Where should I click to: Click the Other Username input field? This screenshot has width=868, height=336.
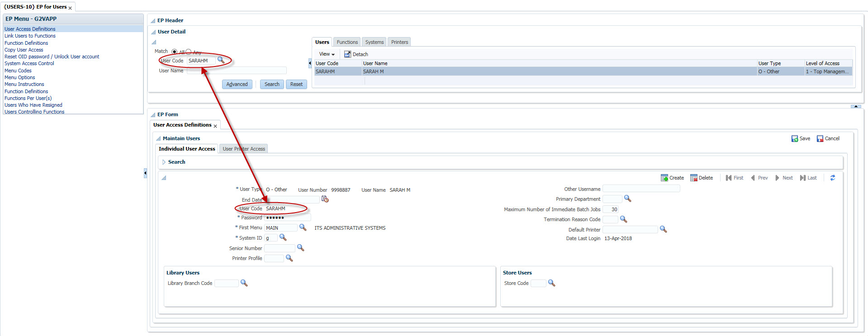(x=641, y=189)
